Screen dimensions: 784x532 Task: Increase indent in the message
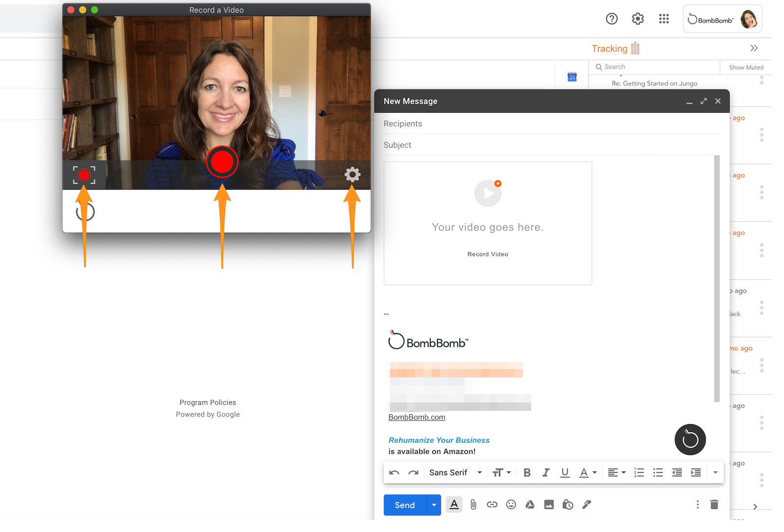point(696,473)
